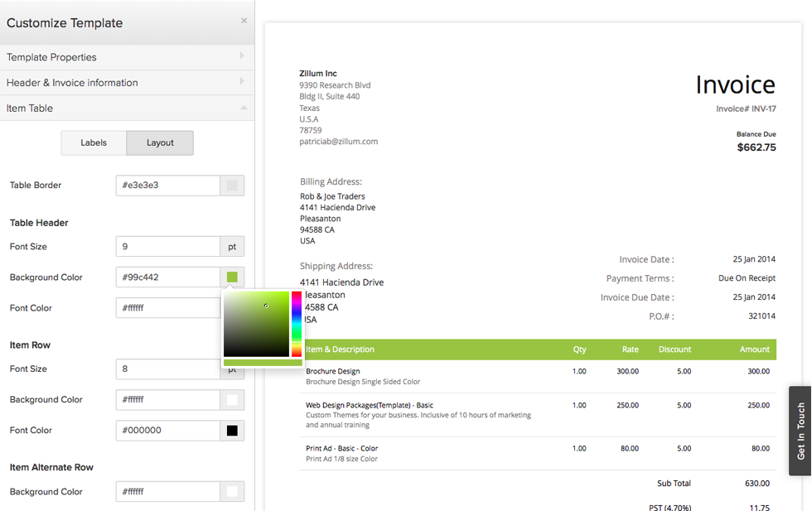Open the Table Border color swatch

click(232, 186)
